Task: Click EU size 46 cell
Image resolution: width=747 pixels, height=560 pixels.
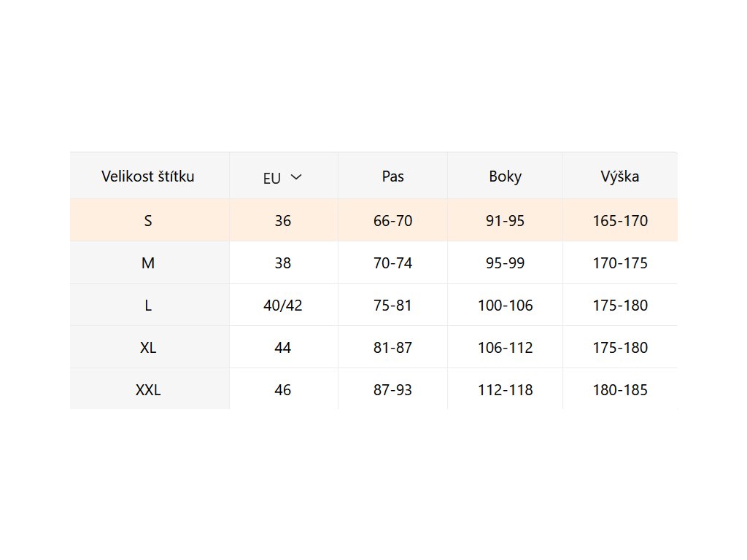Action: coord(283,390)
